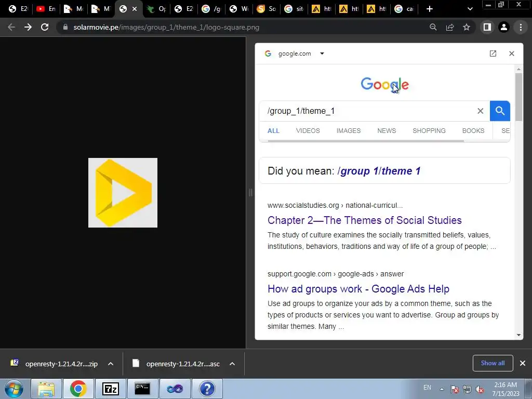Select the NEWS results tab

coord(387,130)
